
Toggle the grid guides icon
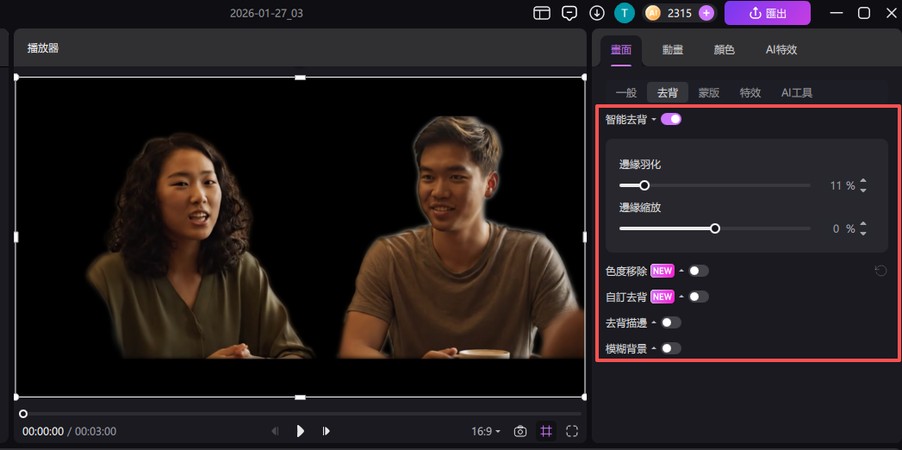tap(546, 431)
